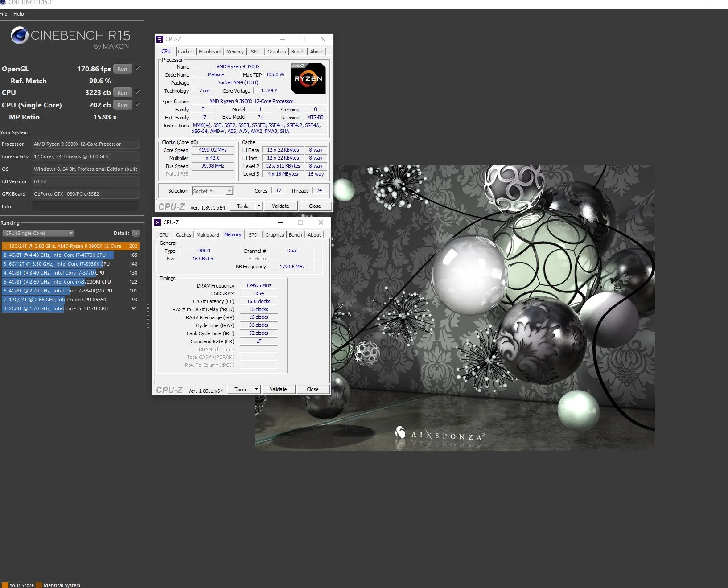This screenshot has height=588, width=728.
Task: Click the Cinebench R15 logo icon
Action: tap(20, 35)
